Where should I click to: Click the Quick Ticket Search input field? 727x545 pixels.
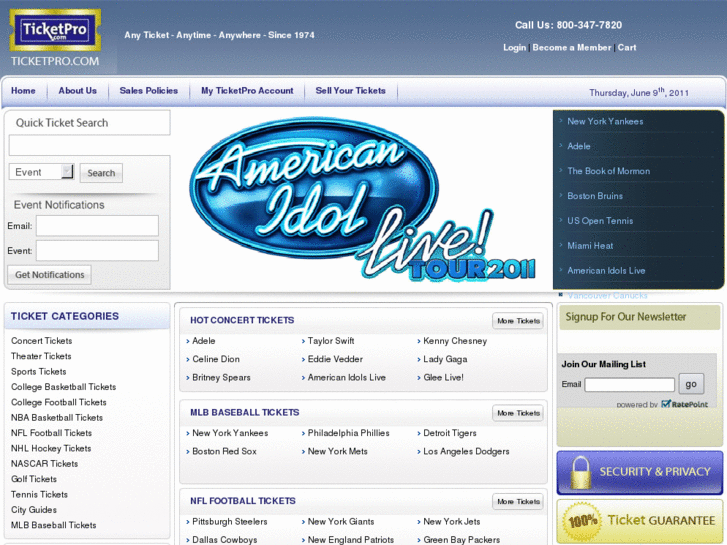coord(89,146)
